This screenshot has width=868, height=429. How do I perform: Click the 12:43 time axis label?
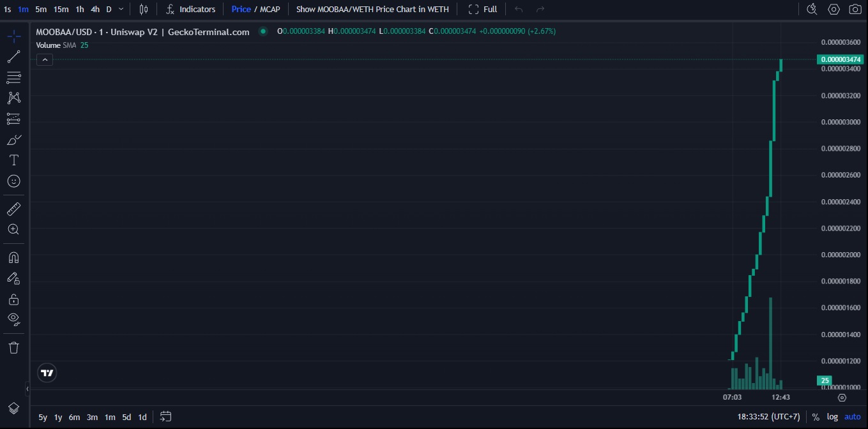click(x=780, y=397)
